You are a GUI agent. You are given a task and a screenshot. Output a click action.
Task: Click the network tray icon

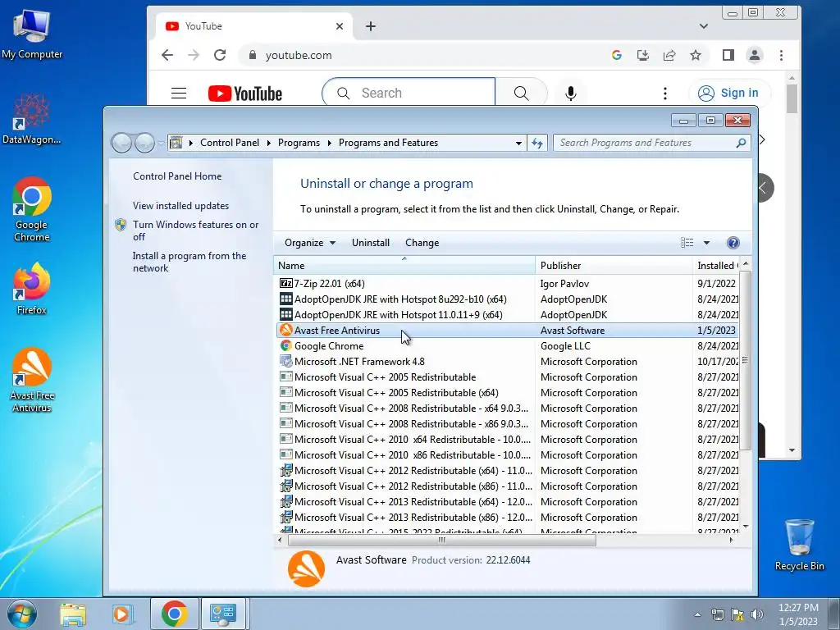click(717, 614)
